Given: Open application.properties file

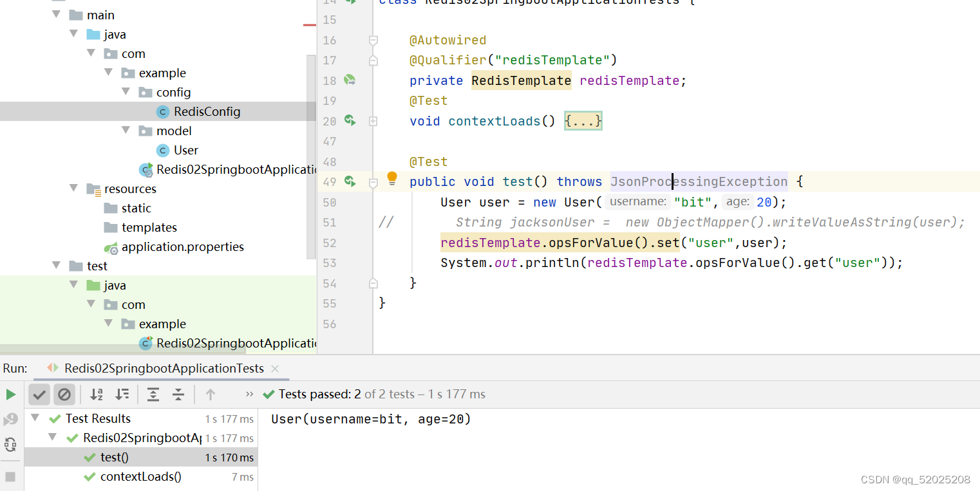Looking at the screenshot, I should coord(182,246).
